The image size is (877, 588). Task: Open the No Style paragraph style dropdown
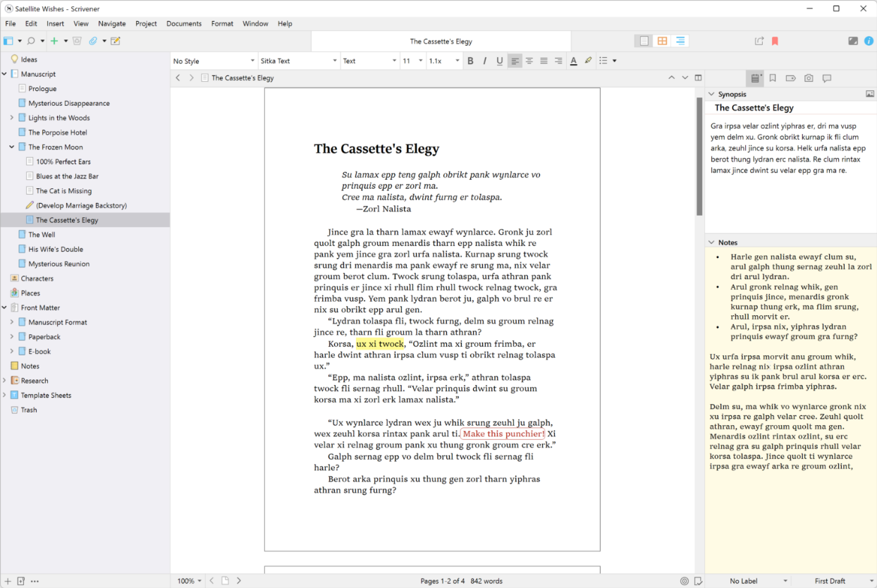[x=214, y=61]
